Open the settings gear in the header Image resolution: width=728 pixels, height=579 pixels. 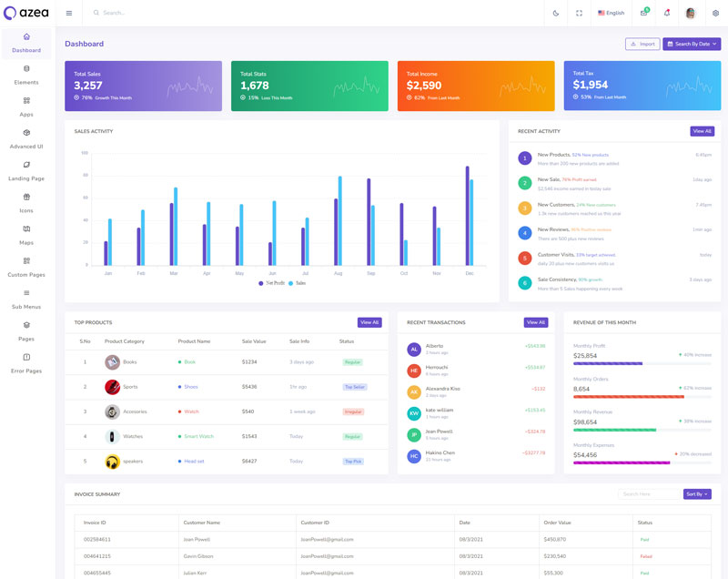click(715, 13)
